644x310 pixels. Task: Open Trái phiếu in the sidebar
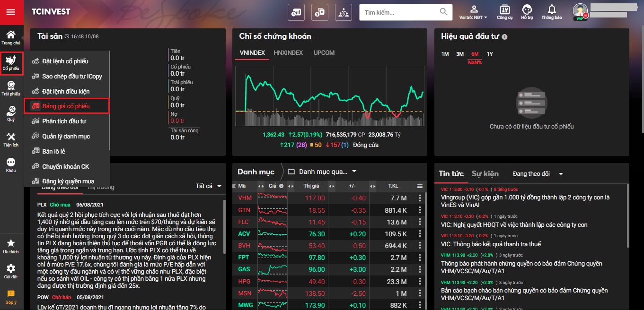[x=11, y=88]
